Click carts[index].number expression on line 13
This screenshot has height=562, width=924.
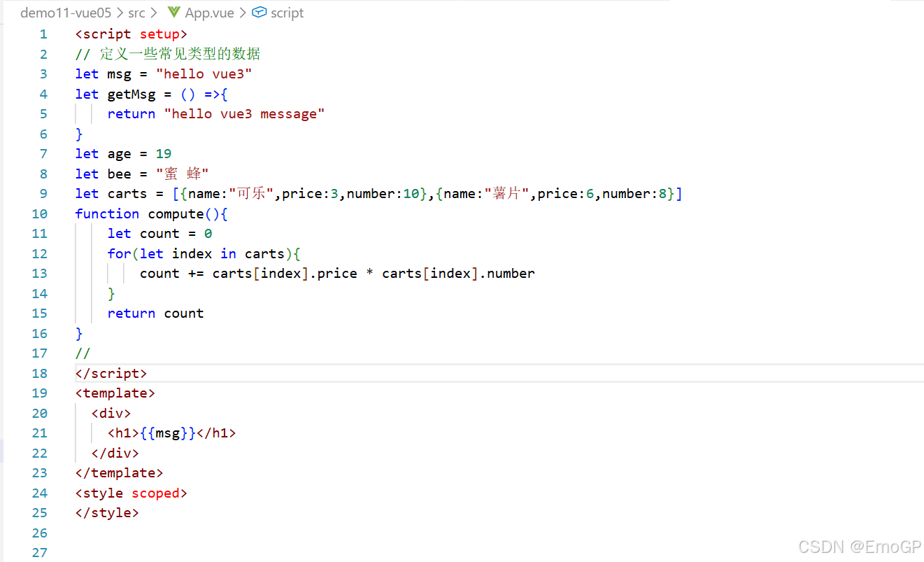point(458,274)
